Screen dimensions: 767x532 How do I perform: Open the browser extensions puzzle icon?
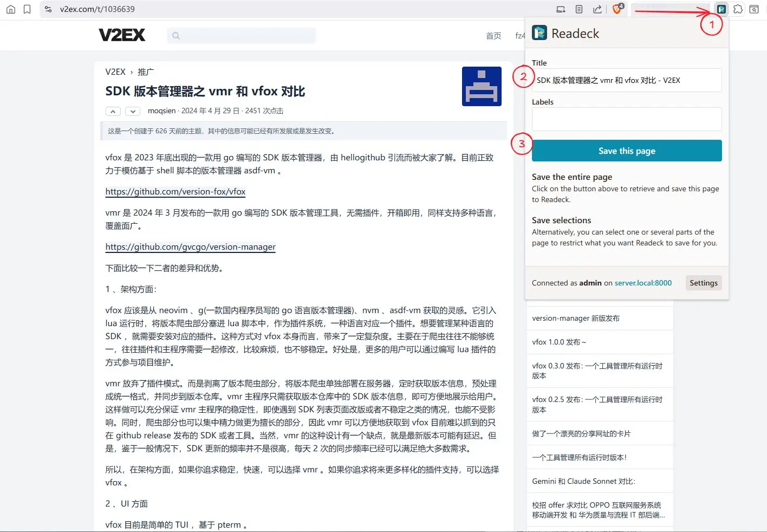(x=738, y=9)
